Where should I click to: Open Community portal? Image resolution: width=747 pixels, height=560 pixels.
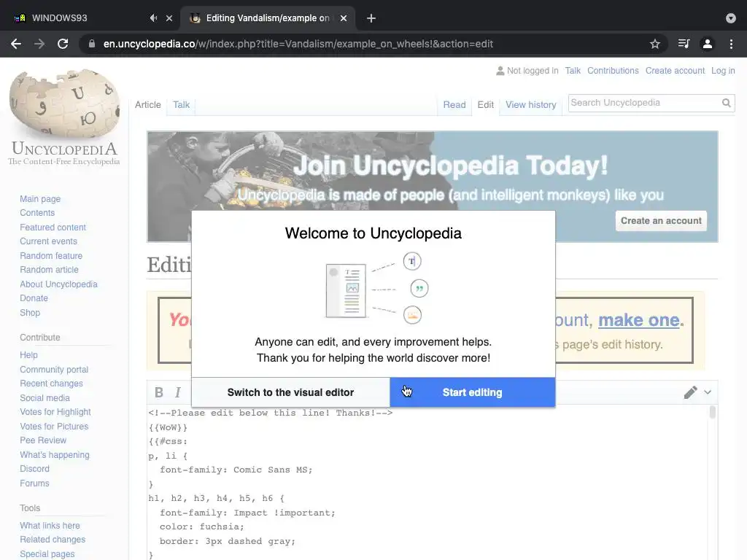click(x=54, y=370)
